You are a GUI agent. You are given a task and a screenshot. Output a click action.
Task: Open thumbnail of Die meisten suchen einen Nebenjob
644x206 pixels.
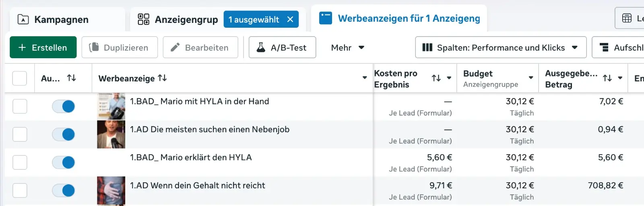111,135
